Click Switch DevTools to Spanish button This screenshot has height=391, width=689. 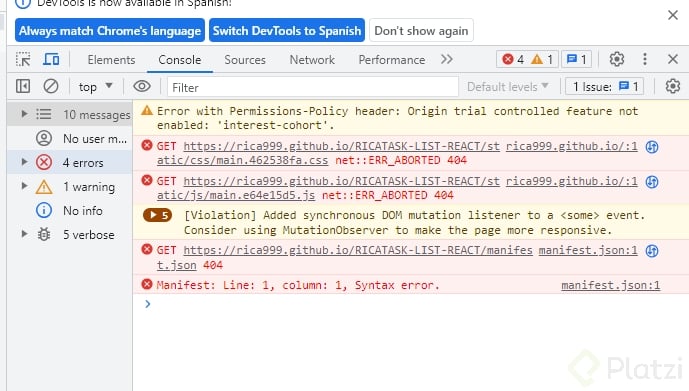(287, 30)
